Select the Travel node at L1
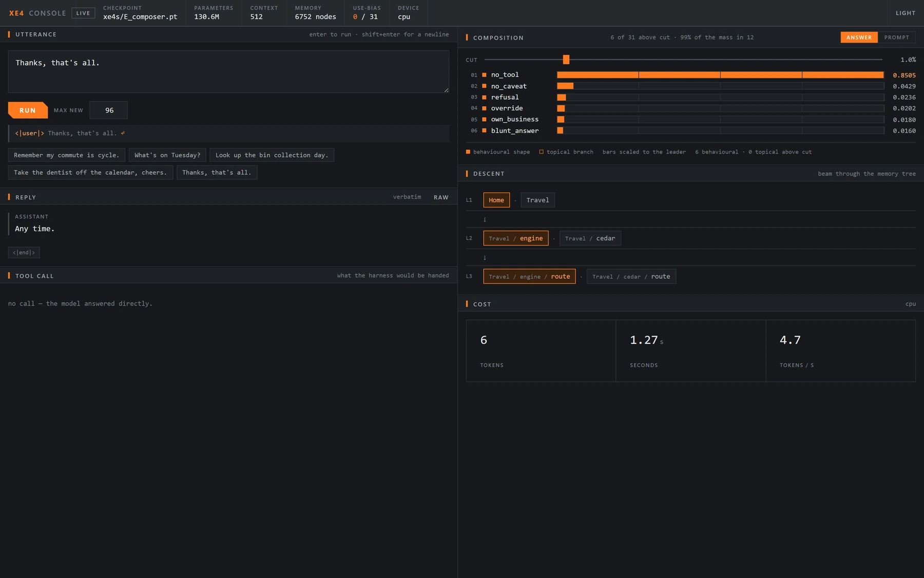Screen dimensions: 924x578 point(537,200)
